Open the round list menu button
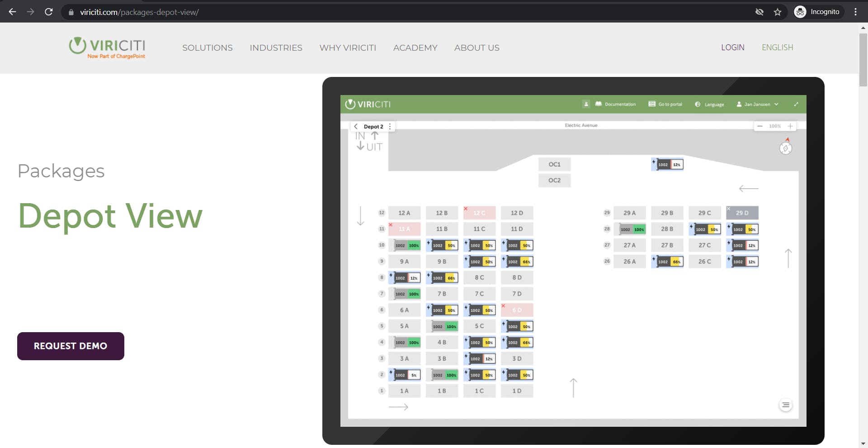Image resolution: width=868 pixels, height=448 pixels. coord(786,405)
